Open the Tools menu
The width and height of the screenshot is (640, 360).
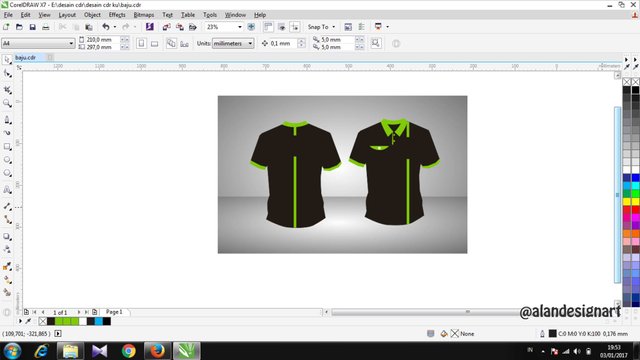click(210, 15)
